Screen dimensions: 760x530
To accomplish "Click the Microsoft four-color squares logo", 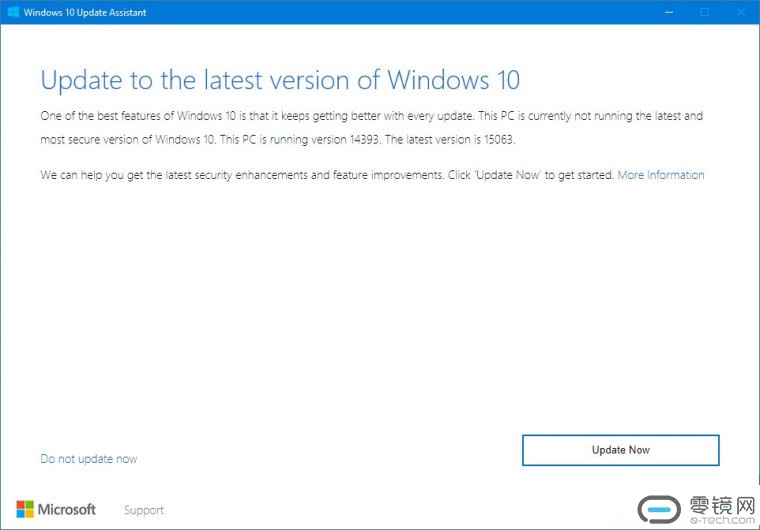I will pyautogui.click(x=25, y=509).
